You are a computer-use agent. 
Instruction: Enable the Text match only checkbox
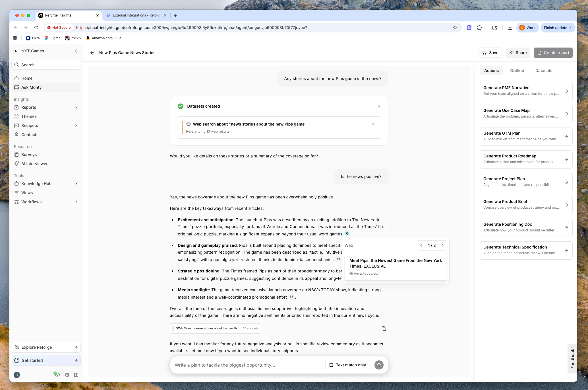(x=331, y=365)
